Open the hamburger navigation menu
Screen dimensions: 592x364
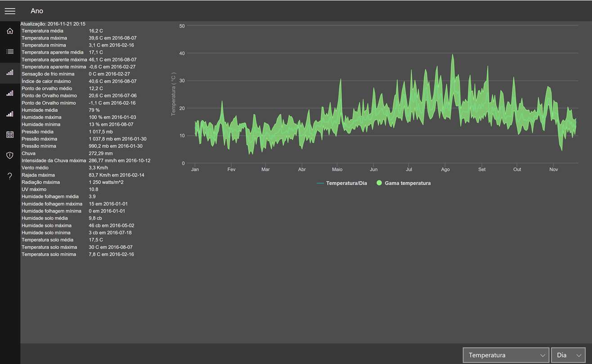click(x=10, y=11)
